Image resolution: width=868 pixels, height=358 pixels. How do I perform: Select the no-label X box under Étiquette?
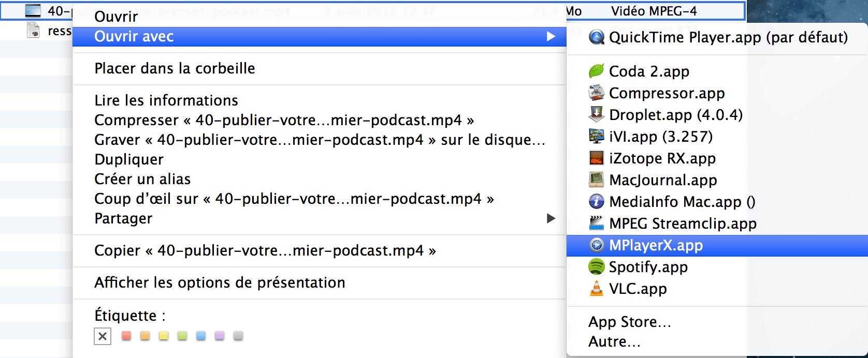click(x=103, y=336)
